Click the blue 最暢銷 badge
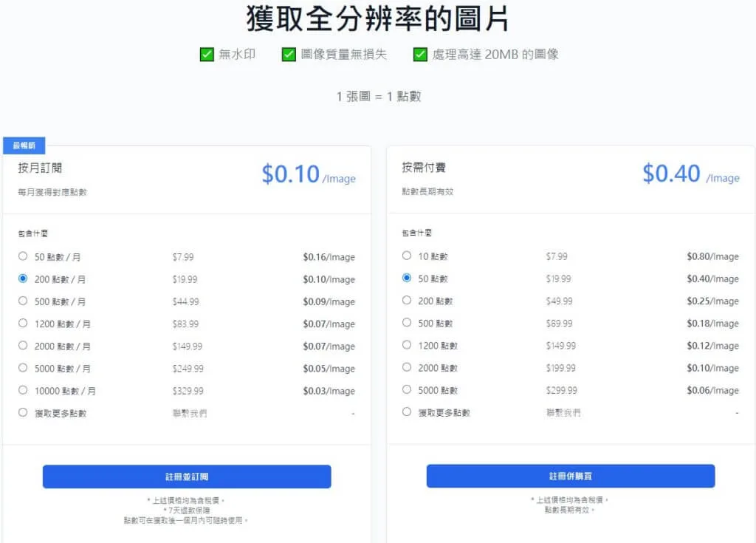Image resolution: width=756 pixels, height=543 pixels. (24, 146)
